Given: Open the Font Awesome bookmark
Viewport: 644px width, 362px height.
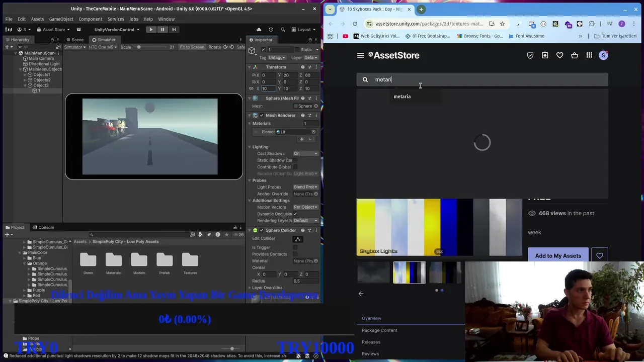Looking at the screenshot, I should click(x=526, y=36).
